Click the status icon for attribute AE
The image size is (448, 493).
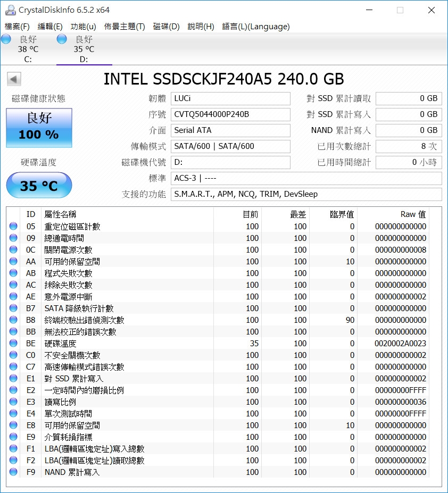(x=13, y=296)
